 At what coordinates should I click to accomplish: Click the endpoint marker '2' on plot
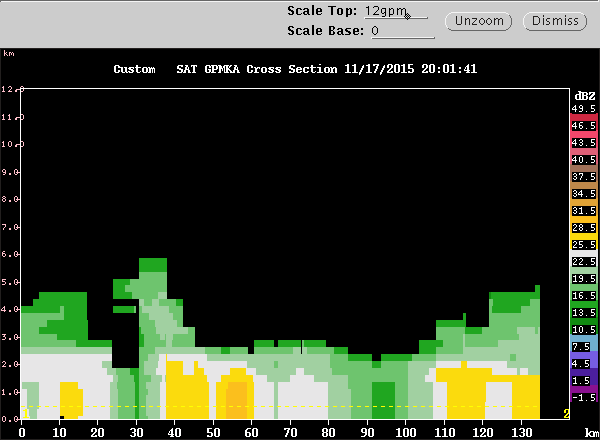click(566, 413)
